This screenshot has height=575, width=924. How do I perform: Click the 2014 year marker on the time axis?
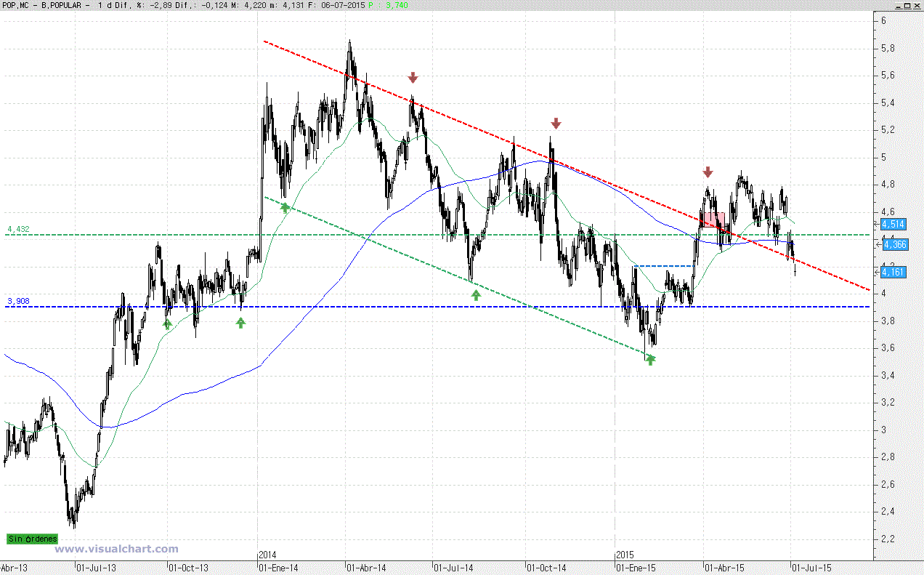tap(267, 555)
